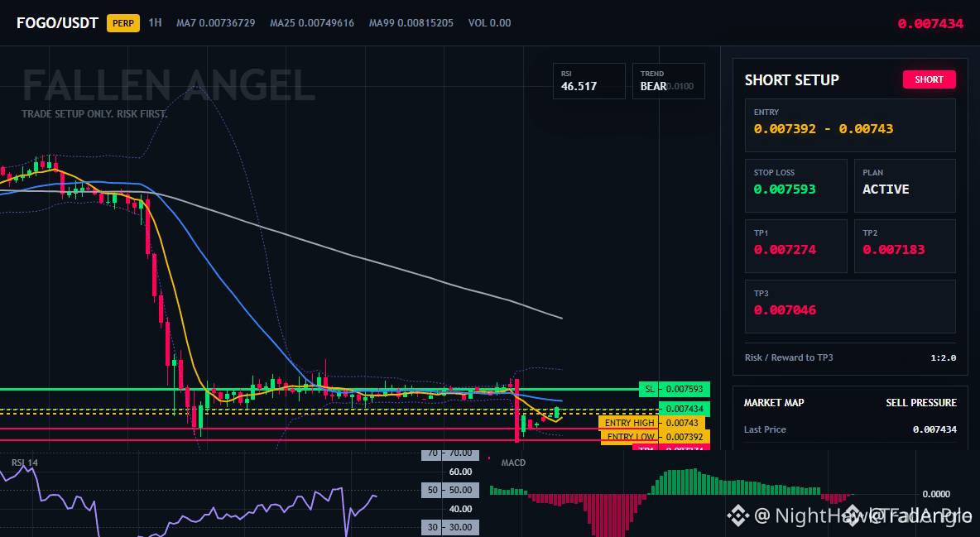This screenshot has width=980, height=537.
Task: Click the ENTRY HIGH chart label
Action: [x=629, y=423]
